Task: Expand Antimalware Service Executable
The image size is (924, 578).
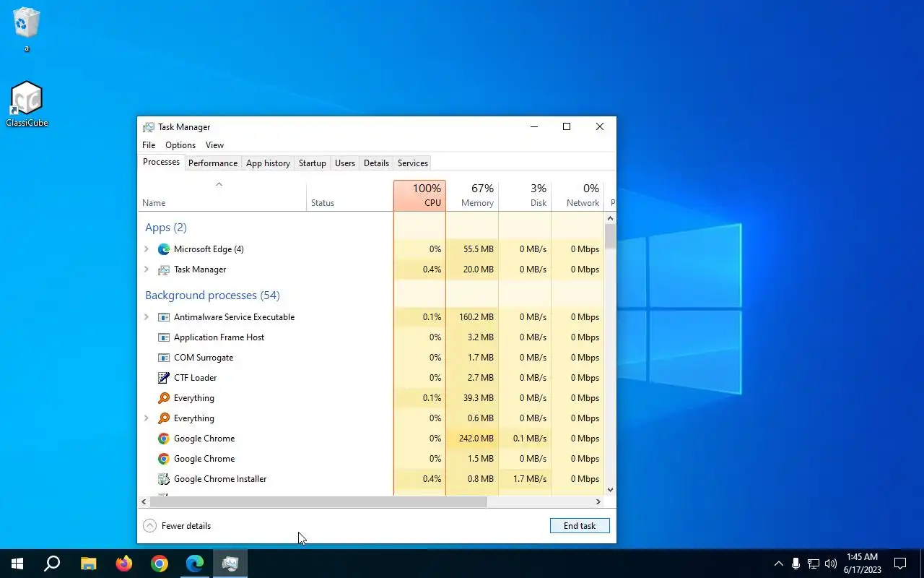Action: (x=147, y=317)
